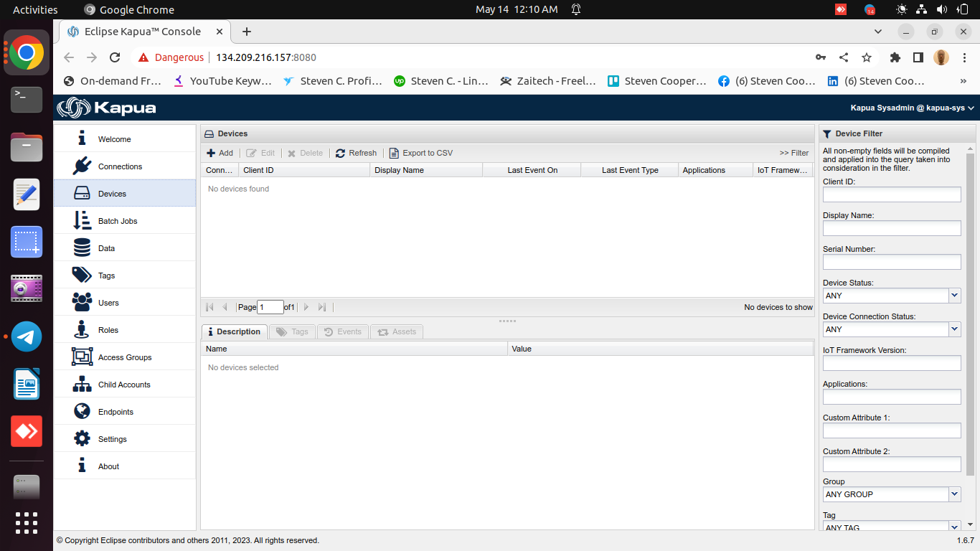980x551 pixels.
Task: Open Chrome extensions puzzle icon
Action: click(895, 57)
